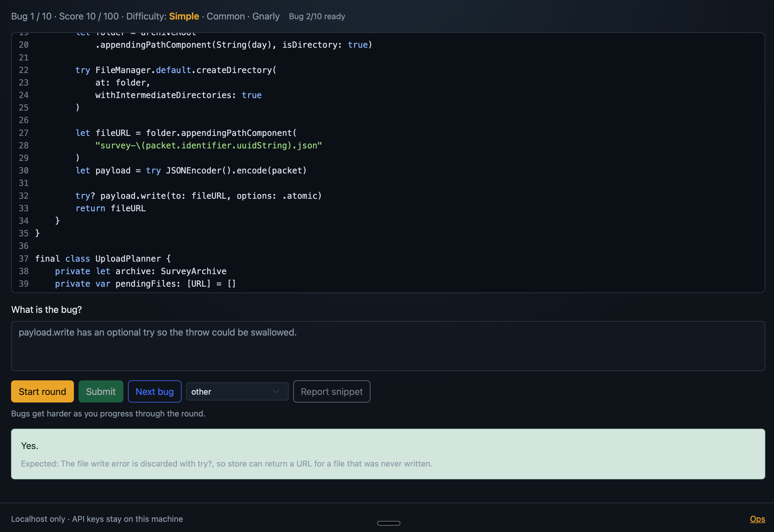Click the Start round button
774x532 pixels.
[x=42, y=391]
